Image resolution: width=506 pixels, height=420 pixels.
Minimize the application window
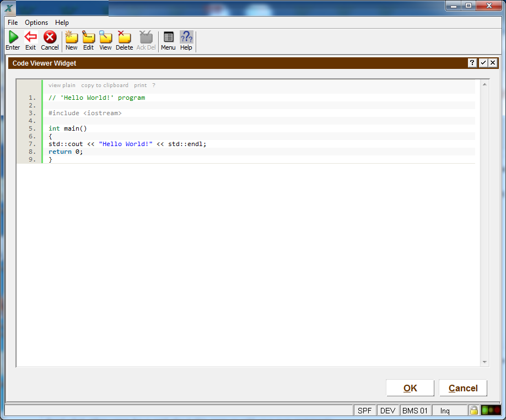[454, 6]
